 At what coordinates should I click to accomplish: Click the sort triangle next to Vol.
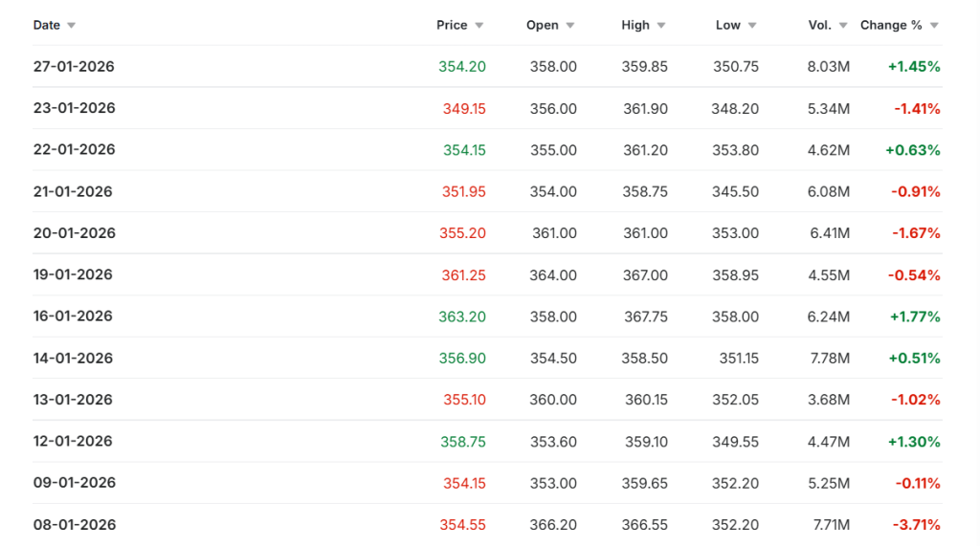[x=843, y=26]
